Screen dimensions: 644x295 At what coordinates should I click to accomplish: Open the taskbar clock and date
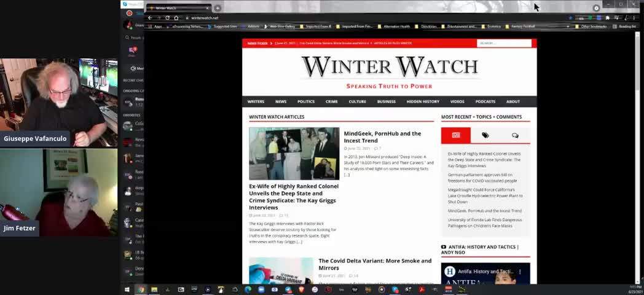(635, 289)
